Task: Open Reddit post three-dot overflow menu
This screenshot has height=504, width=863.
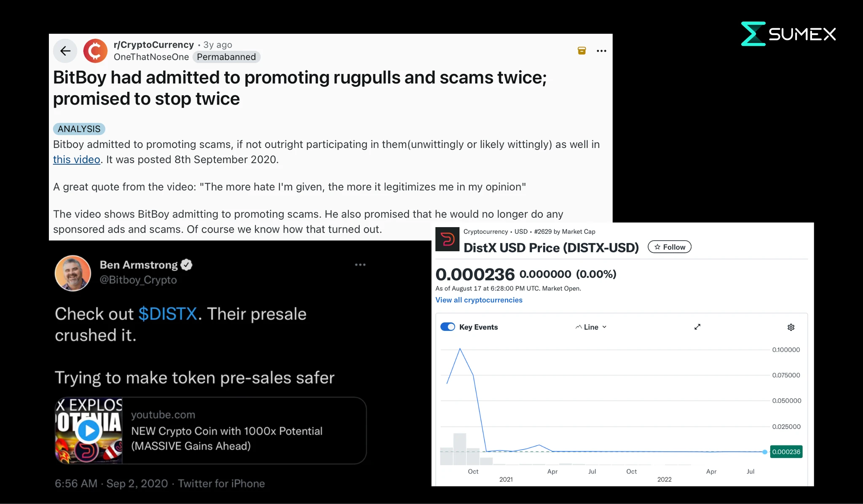Action: pos(601,51)
